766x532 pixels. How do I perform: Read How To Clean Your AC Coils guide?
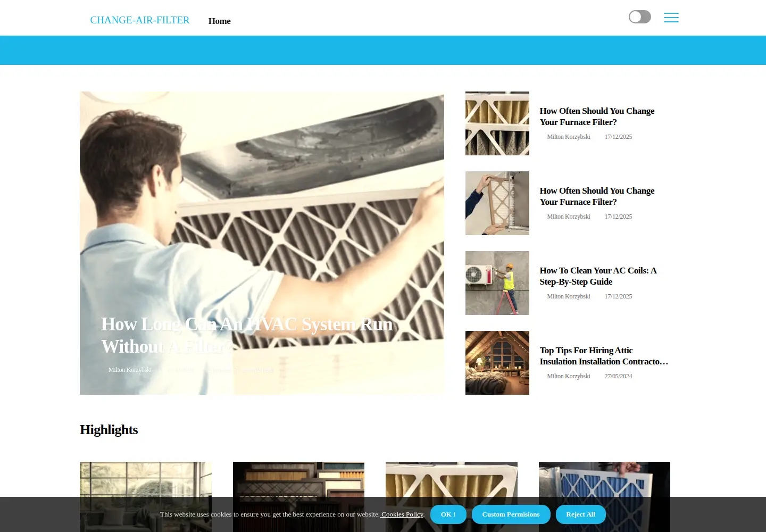coord(598,276)
